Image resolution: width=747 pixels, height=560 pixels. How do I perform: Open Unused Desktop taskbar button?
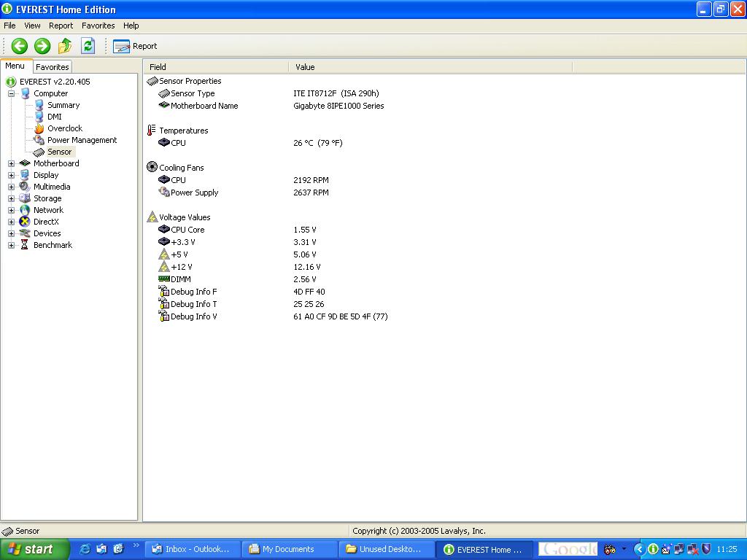[387, 550]
